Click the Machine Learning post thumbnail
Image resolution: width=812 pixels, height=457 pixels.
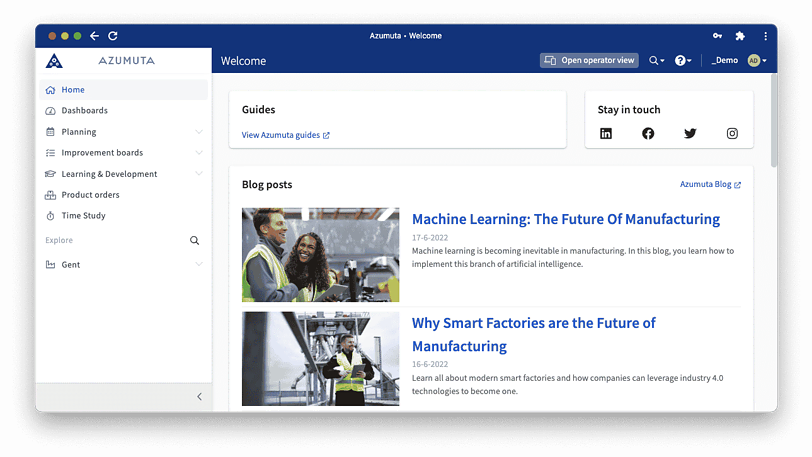[x=321, y=255]
